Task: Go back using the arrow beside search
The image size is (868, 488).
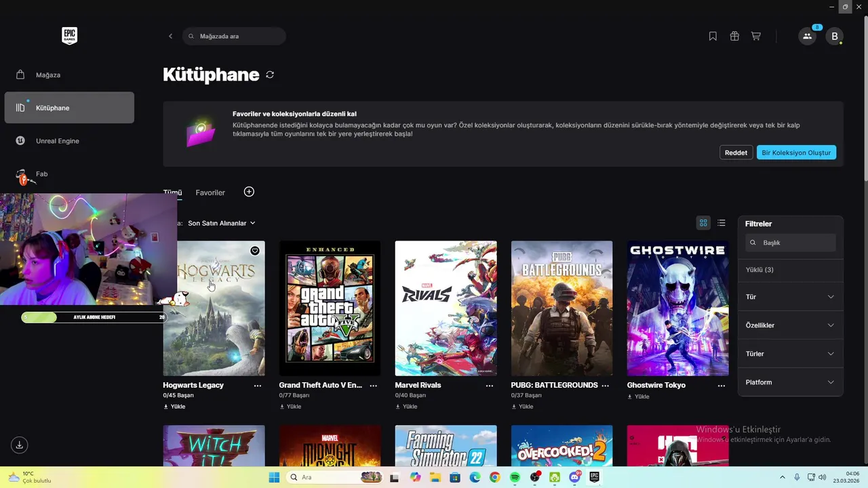Action: pos(170,36)
